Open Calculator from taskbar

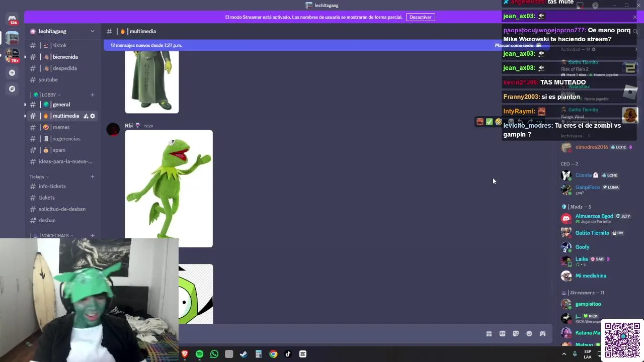click(x=259, y=354)
